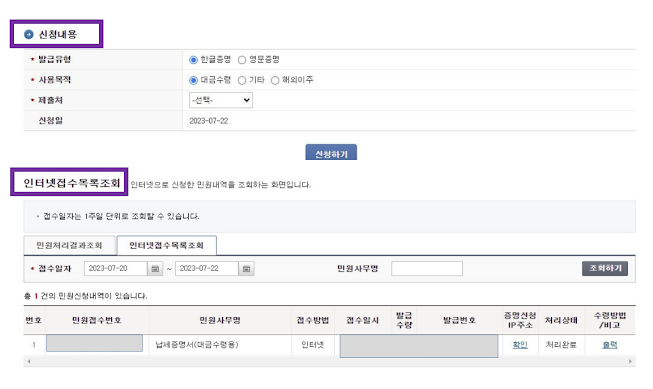This screenshot has width=653, height=389.
Task: Select the 한글증명 radio button
Action: click(193, 60)
